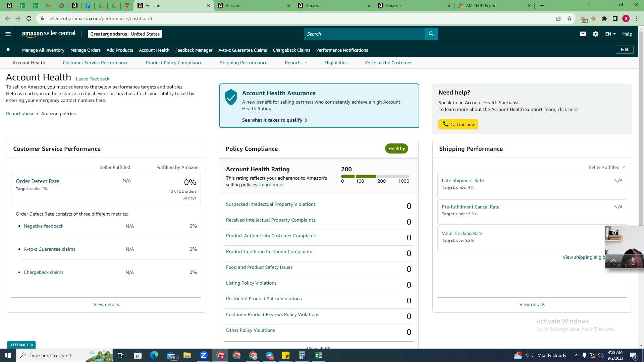Open the Late Shipment Rate link
644x362 pixels.
point(463,180)
